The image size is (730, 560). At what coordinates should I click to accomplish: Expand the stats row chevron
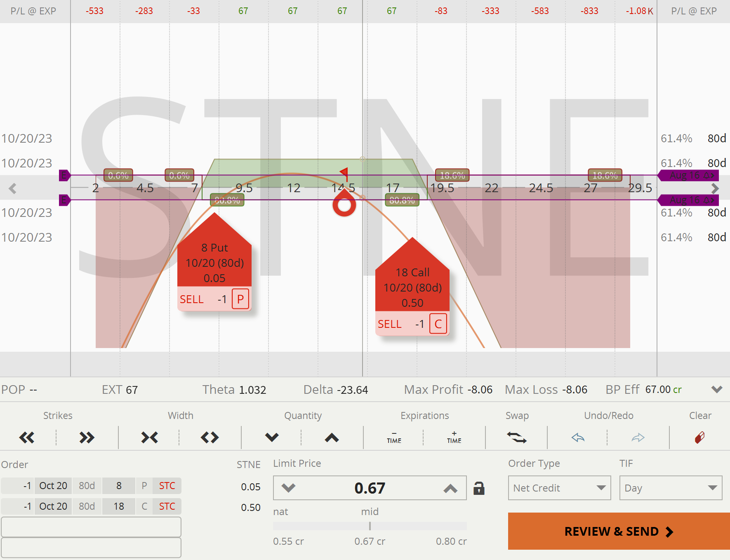coord(717,389)
